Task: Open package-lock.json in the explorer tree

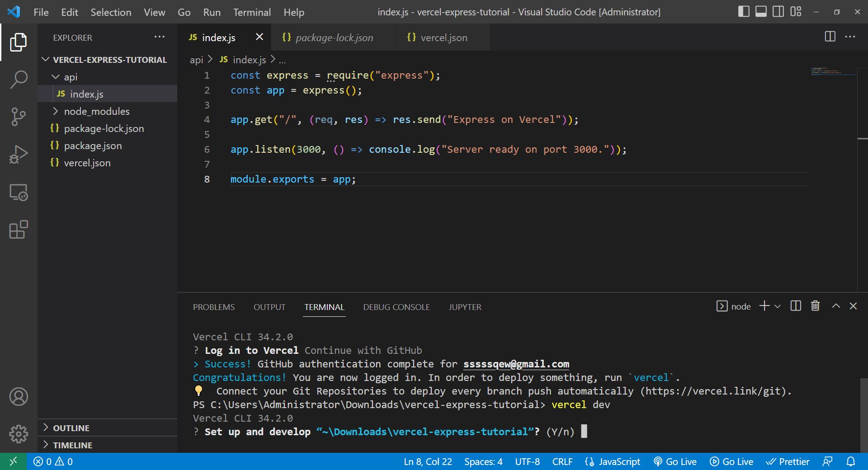Action: (x=108, y=128)
